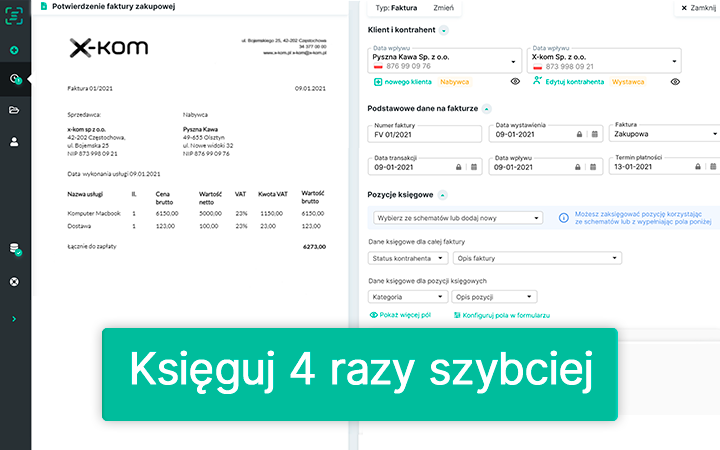Viewport: 720px width, 450px height.
Task: Expand the sidebar with the chevron arrow
Action: [14, 319]
